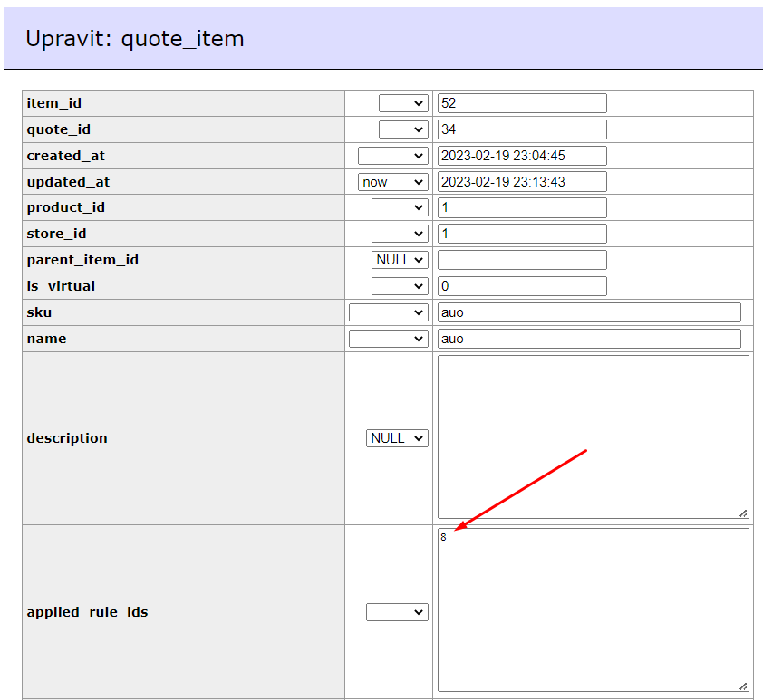The height and width of the screenshot is (700, 763).
Task: Click the item_id input showing 52
Action: [522, 102]
